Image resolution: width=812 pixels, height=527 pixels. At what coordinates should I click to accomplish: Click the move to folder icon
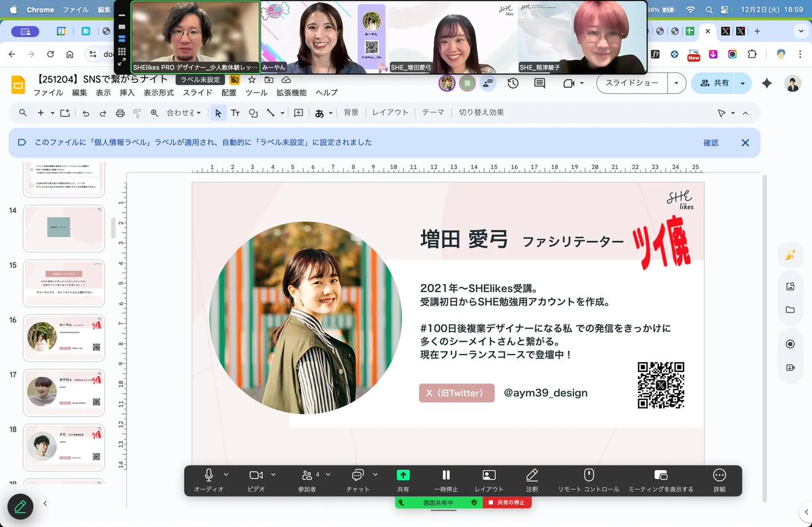click(x=269, y=80)
